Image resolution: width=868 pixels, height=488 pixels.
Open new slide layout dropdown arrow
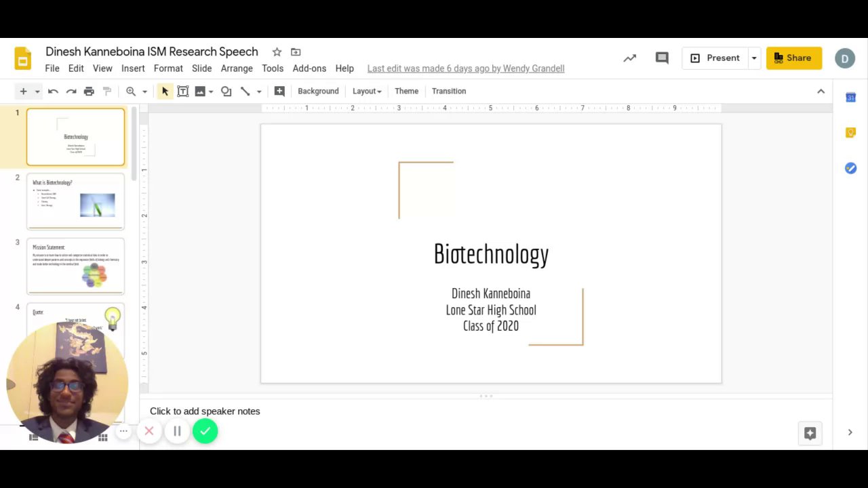click(37, 91)
